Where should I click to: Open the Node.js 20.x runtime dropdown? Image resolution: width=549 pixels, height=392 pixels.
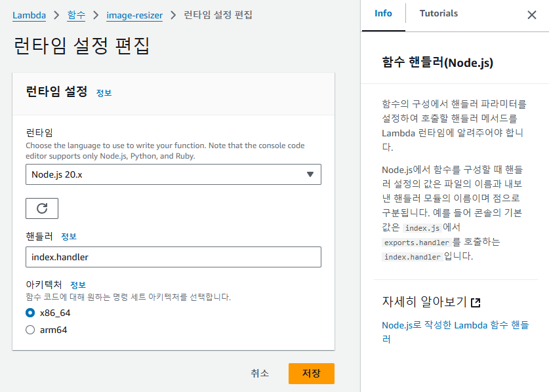click(173, 174)
